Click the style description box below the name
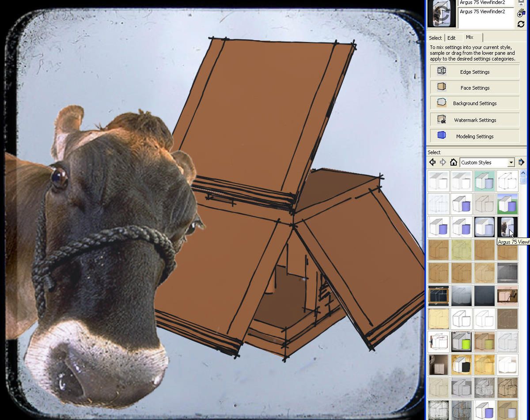Viewport: 530px width, 420px height. 486,19
